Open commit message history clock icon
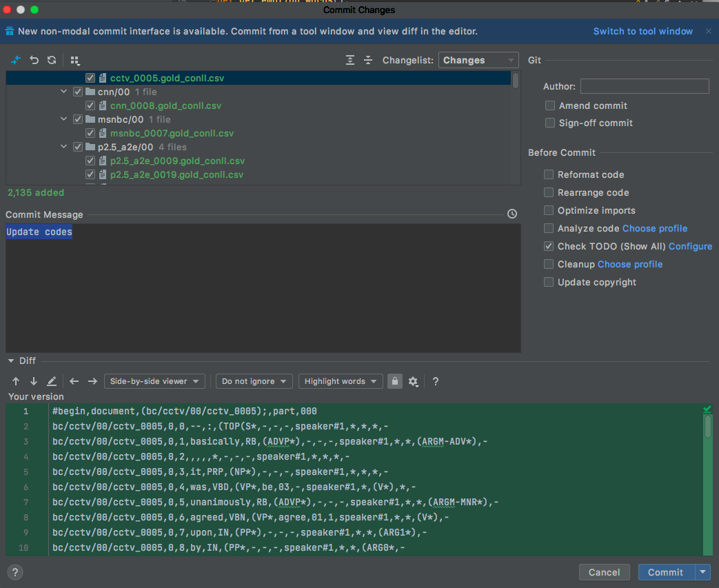This screenshot has width=719, height=588. pyautogui.click(x=512, y=214)
